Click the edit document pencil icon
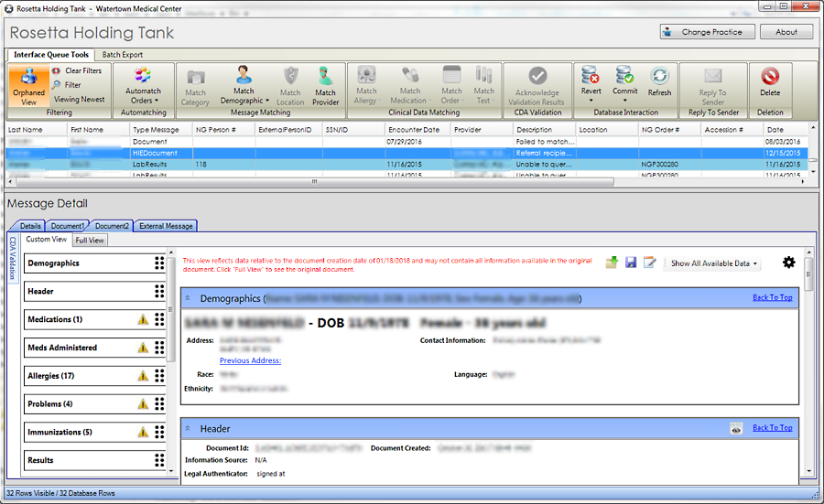The width and height of the screenshot is (824, 504). pyautogui.click(x=649, y=263)
